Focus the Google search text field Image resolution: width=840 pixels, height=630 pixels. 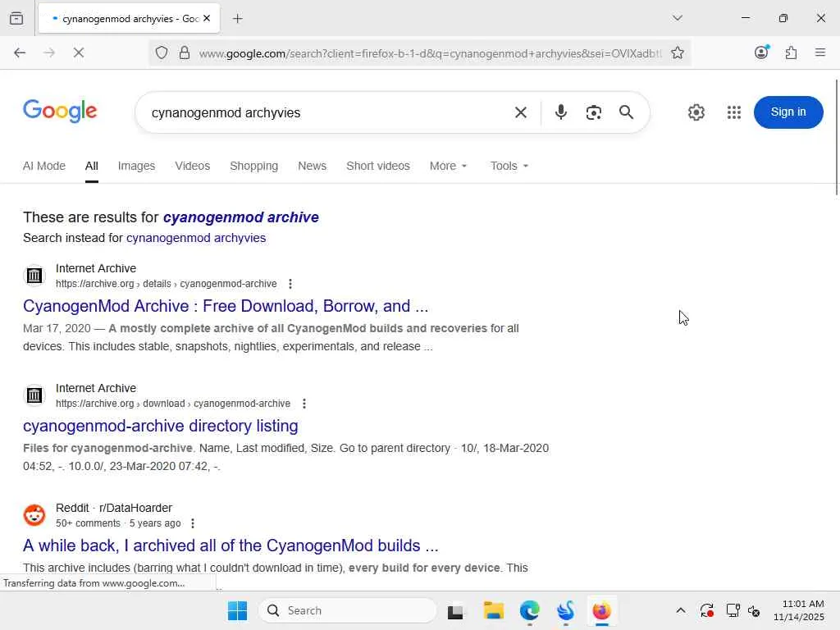pyautogui.click(x=326, y=112)
